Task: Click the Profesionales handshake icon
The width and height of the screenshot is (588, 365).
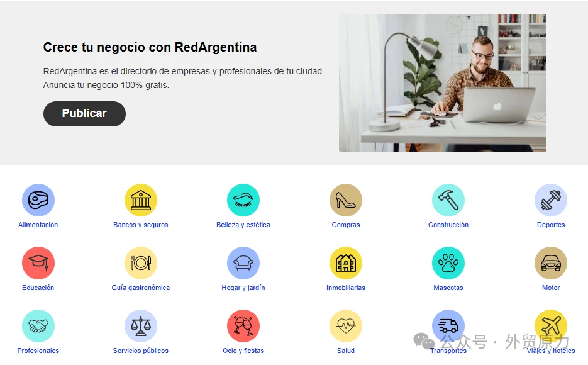Action: 38,326
